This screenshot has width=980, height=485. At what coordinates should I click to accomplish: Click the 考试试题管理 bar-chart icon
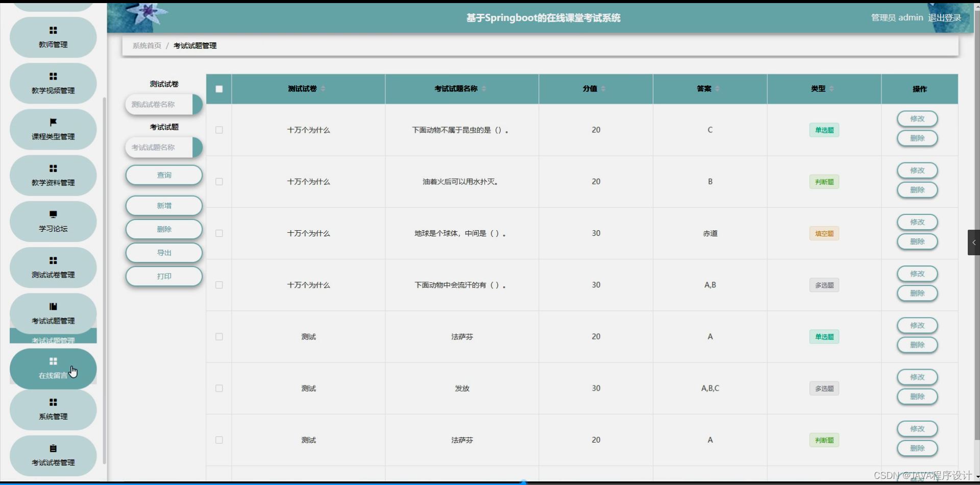53,306
